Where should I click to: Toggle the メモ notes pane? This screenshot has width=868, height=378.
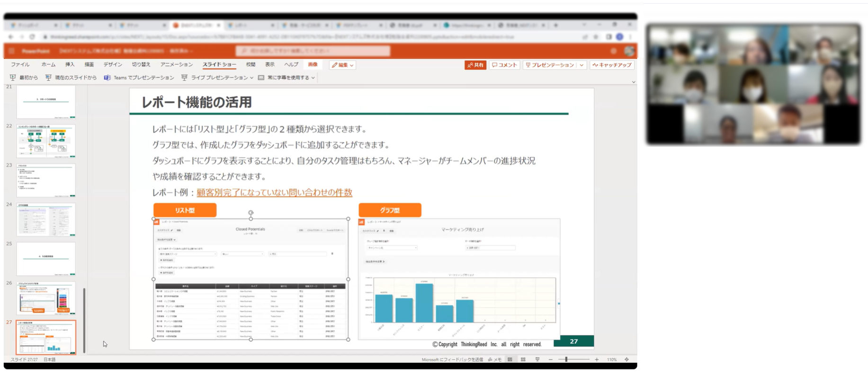495,360
